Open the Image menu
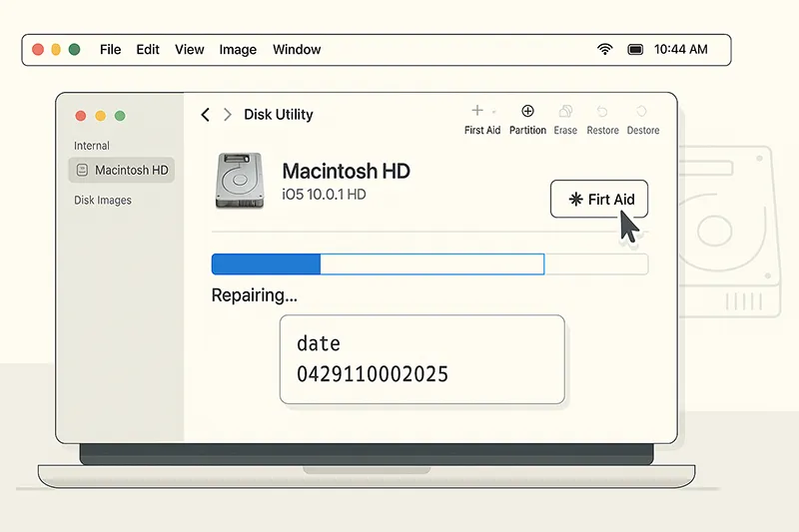The height and width of the screenshot is (532, 799). (238, 50)
